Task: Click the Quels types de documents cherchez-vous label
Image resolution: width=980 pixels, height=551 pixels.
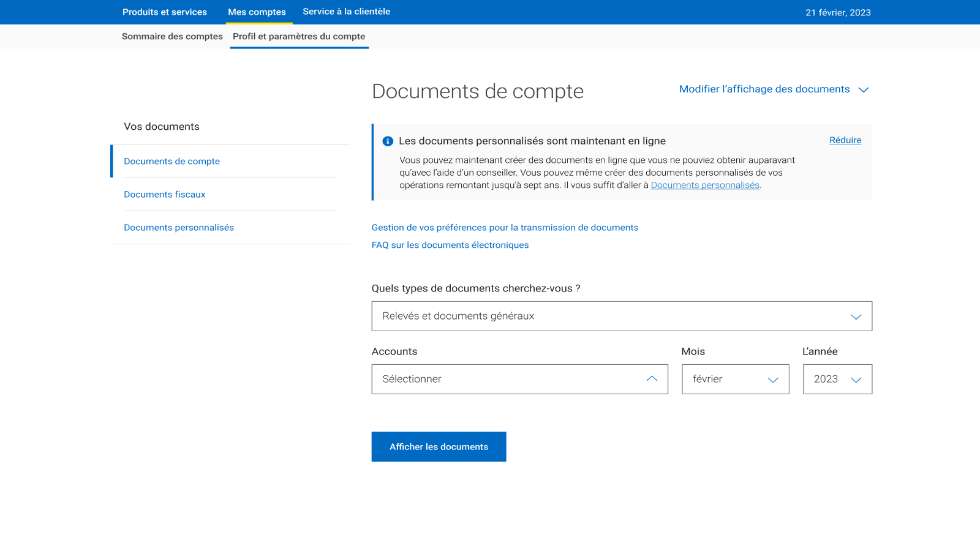Action: click(x=476, y=288)
